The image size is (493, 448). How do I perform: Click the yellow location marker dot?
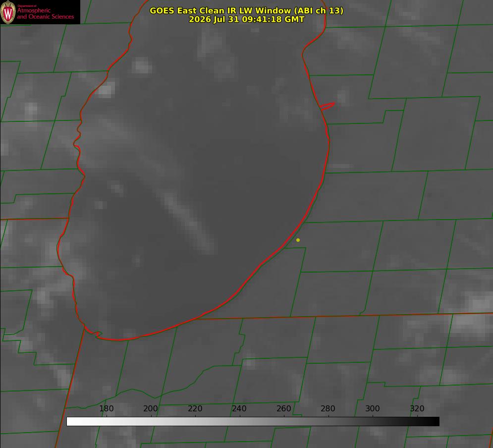point(298,240)
